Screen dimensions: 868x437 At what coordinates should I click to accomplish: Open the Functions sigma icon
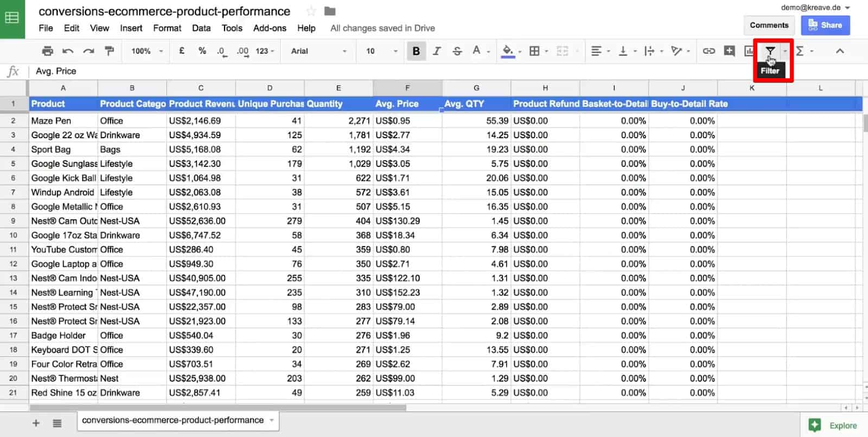pyautogui.click(x=800, y=51)
